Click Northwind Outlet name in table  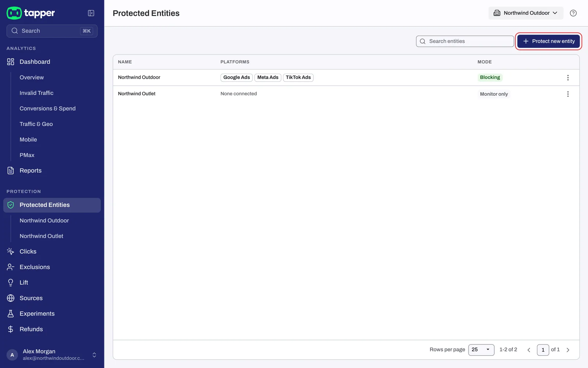click(x=137, y=94)
